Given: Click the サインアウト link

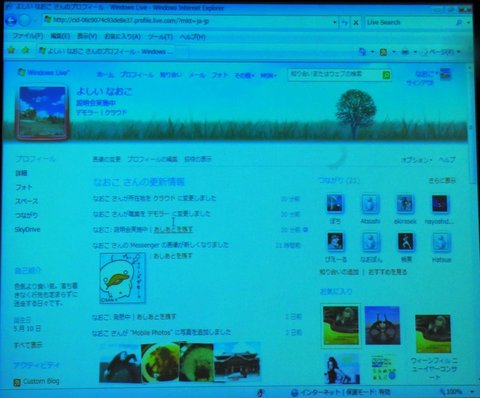Looking at the screenshot, I should pyautogui.click(x=420, y=82).
